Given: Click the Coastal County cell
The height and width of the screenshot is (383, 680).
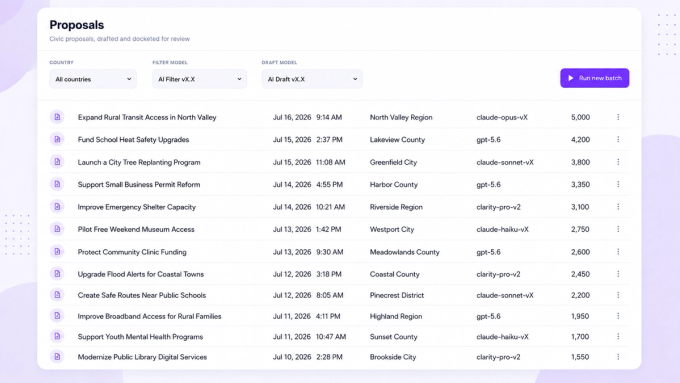Looking at the screenshot, I should pyautogui.click(x=394, y=274).
